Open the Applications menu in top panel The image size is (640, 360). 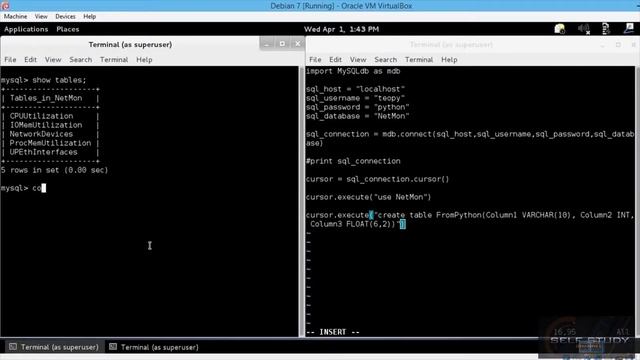[x=26, y=29]
